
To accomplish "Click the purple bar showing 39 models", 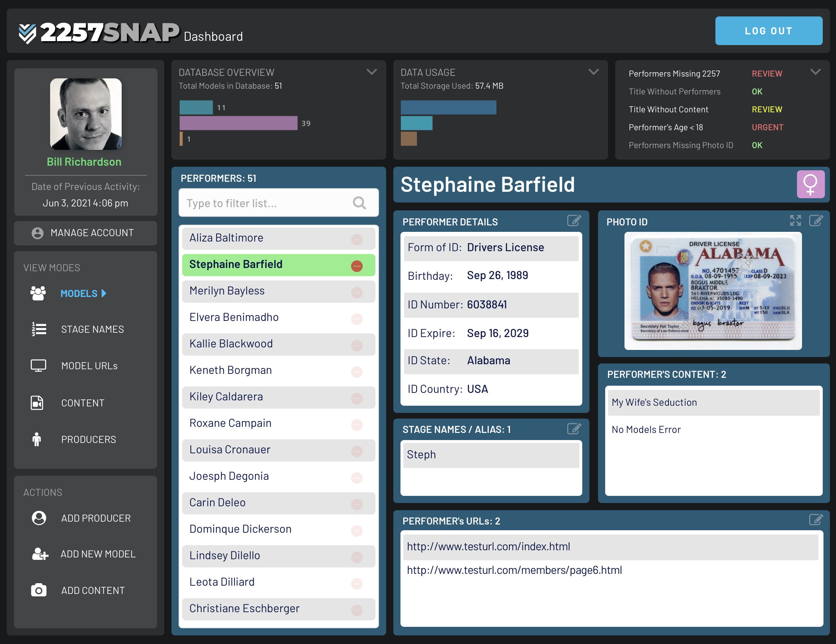I will [238, 123].
